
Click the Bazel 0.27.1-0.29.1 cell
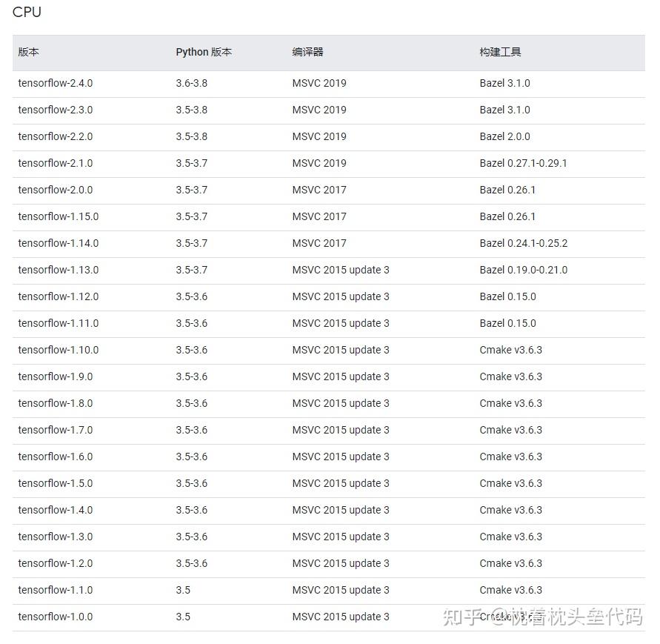point(521,163)
